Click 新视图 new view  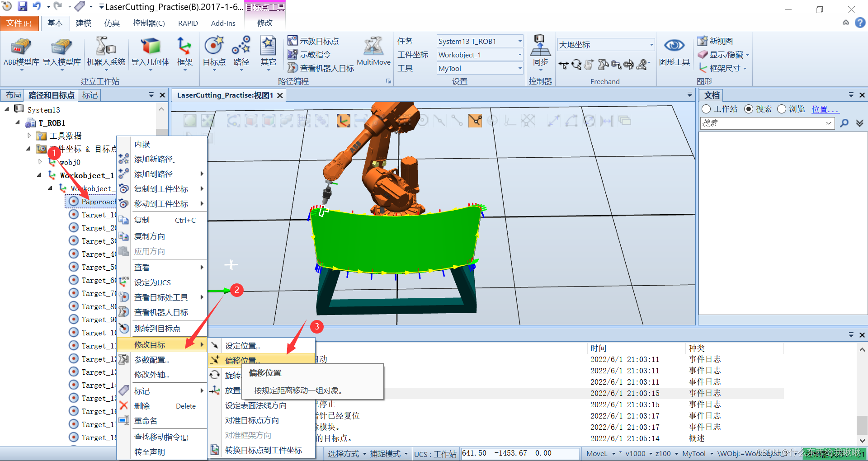click(715, 41)
